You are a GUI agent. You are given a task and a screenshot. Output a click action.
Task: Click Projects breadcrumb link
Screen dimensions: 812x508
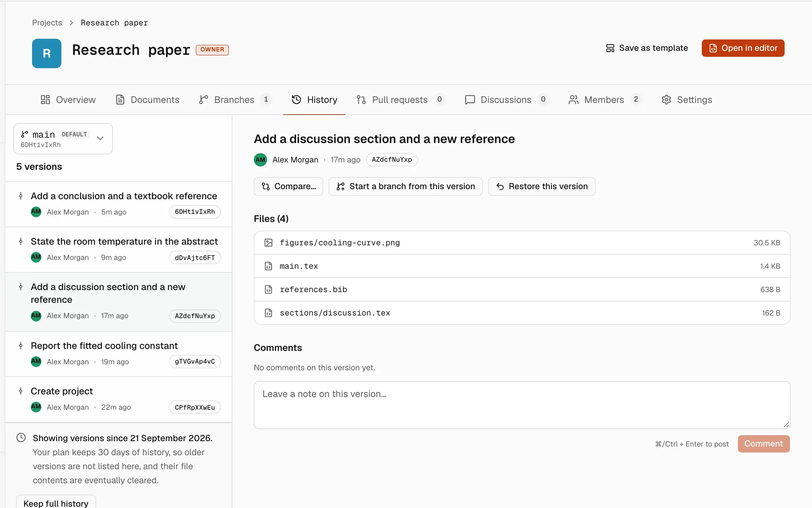(47, 23)
